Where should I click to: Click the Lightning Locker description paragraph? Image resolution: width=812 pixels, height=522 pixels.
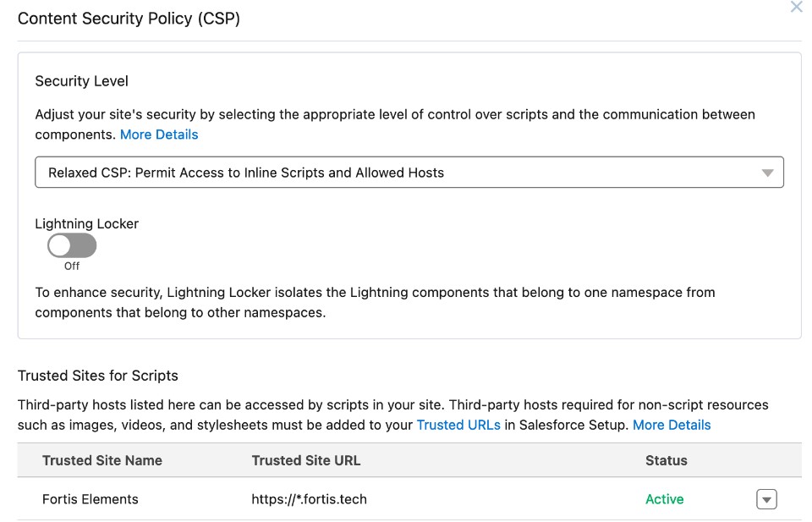click(375, 302)
